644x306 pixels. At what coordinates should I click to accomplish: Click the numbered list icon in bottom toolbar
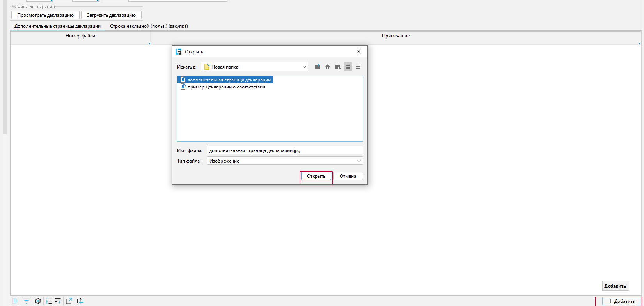click(x=49, y=301)
